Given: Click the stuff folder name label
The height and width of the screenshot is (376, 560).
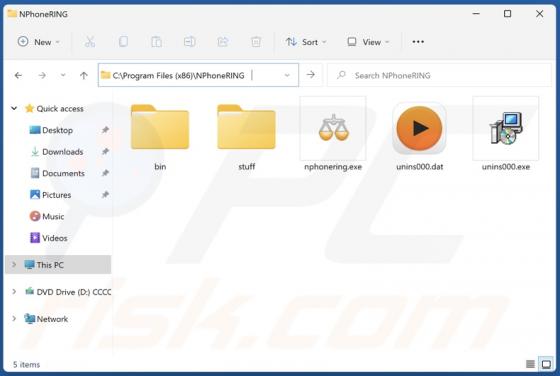Looking at the screenshot, I should pos(246,167).
